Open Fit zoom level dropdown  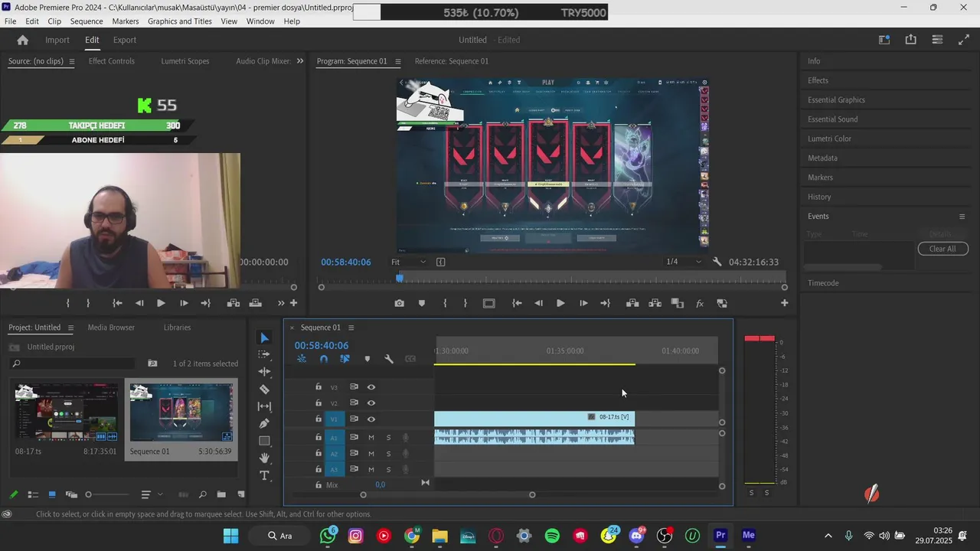click(409, 262)
